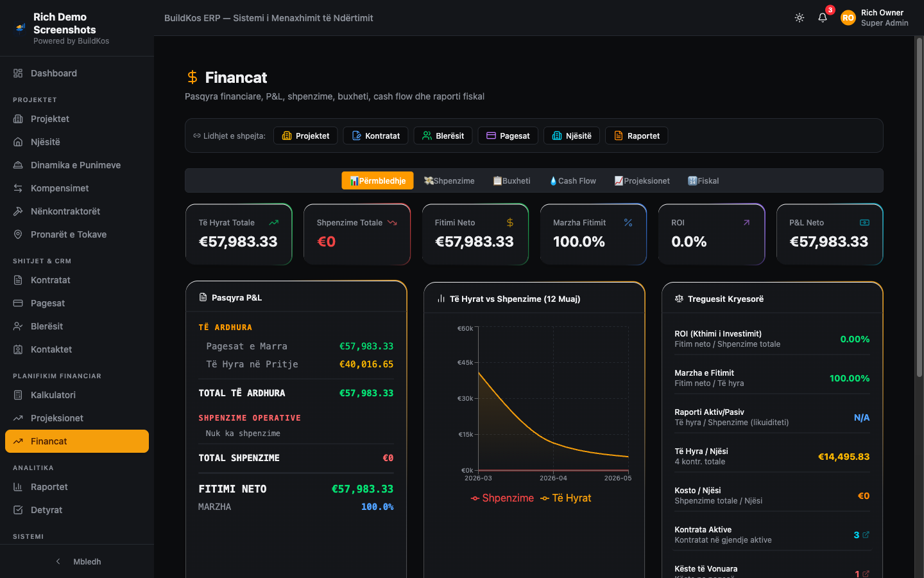This screenshot has width=924, height=578.
Task: Click the RO user avatar
Action: click(848, 18)
